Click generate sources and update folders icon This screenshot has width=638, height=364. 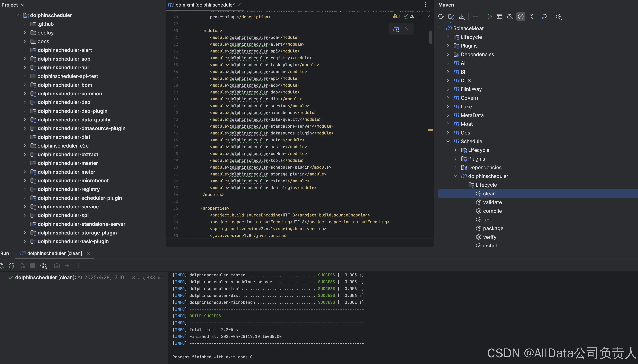(x=451, y=16)
